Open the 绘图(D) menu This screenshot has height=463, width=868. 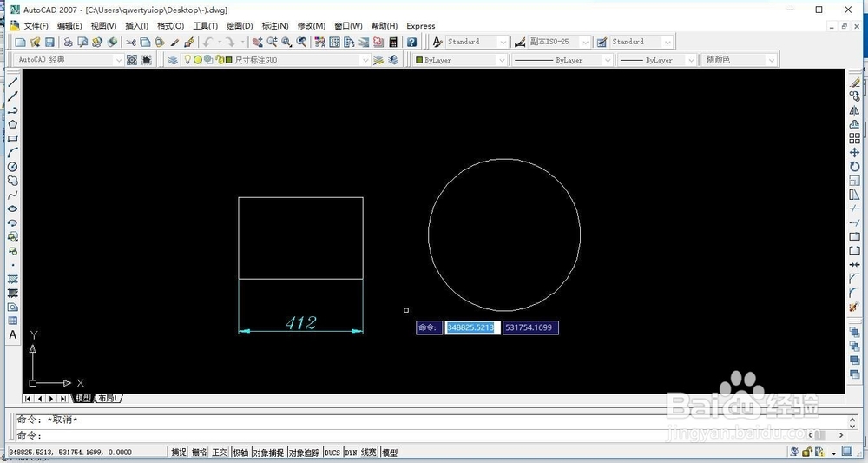pyautogui.click(x=240, y=26)
